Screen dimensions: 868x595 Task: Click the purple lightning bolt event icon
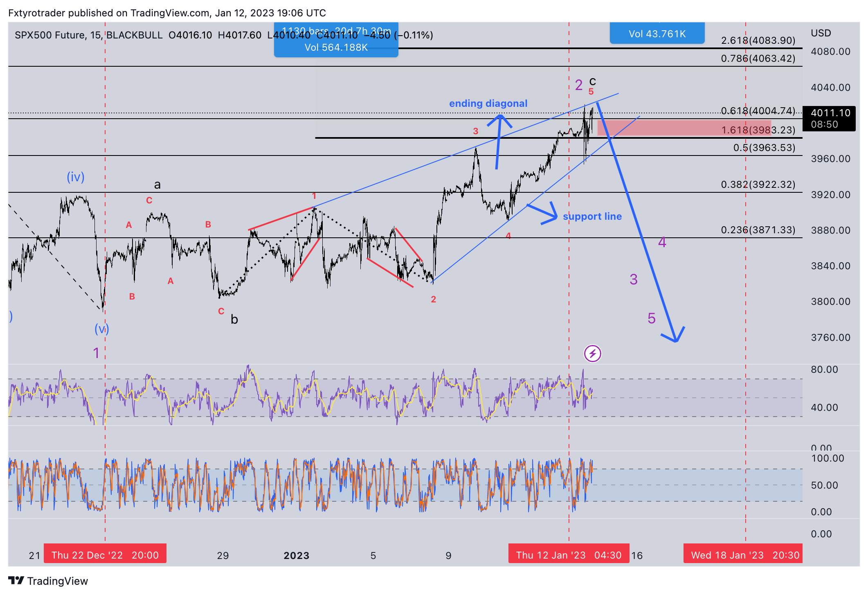592,354
